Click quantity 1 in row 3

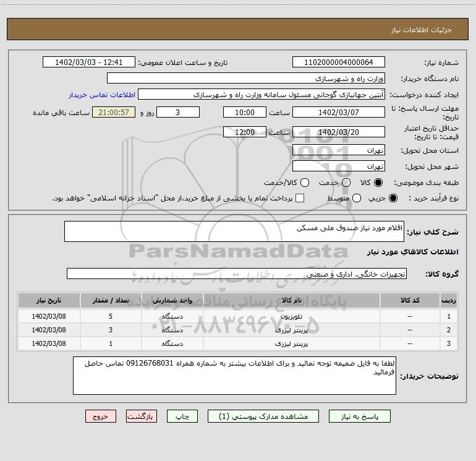click(111, 343)
